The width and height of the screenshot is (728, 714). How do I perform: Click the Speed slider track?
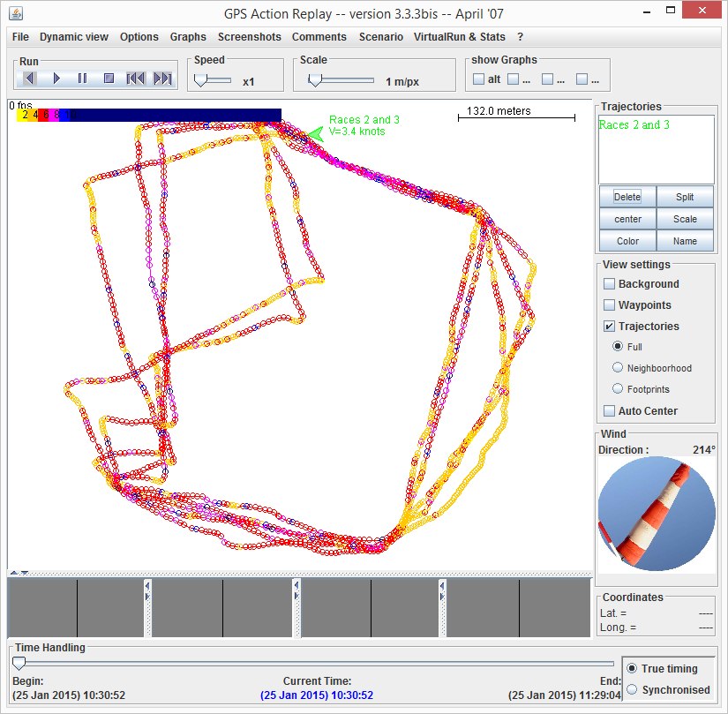pyautogui.click(x=216, y=79)
